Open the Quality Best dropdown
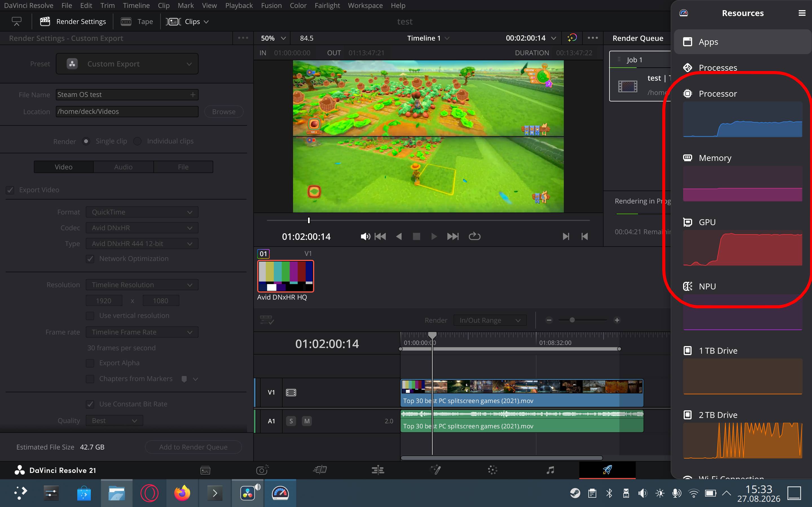 click(115, 420)
